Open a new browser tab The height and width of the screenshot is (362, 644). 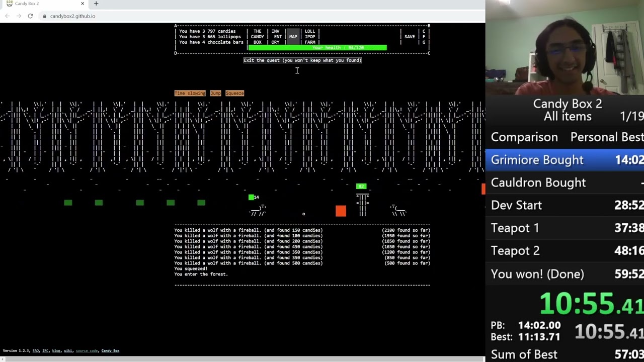coord(96,4)
